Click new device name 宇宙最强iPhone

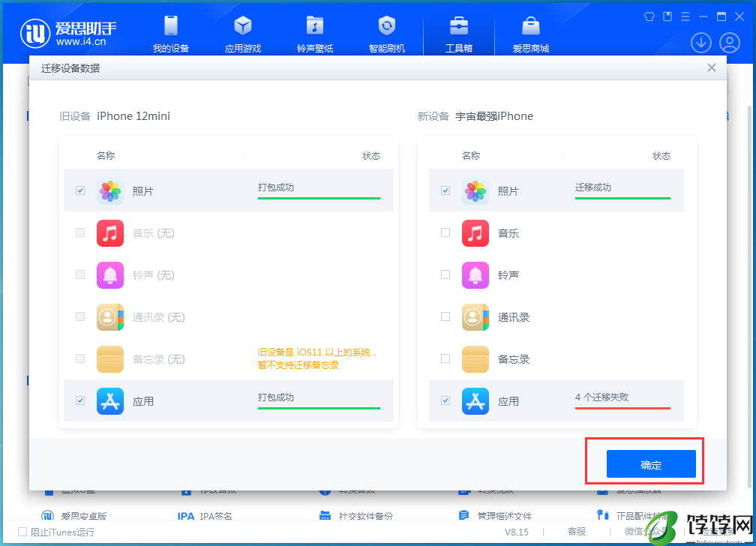coord(494,116)
